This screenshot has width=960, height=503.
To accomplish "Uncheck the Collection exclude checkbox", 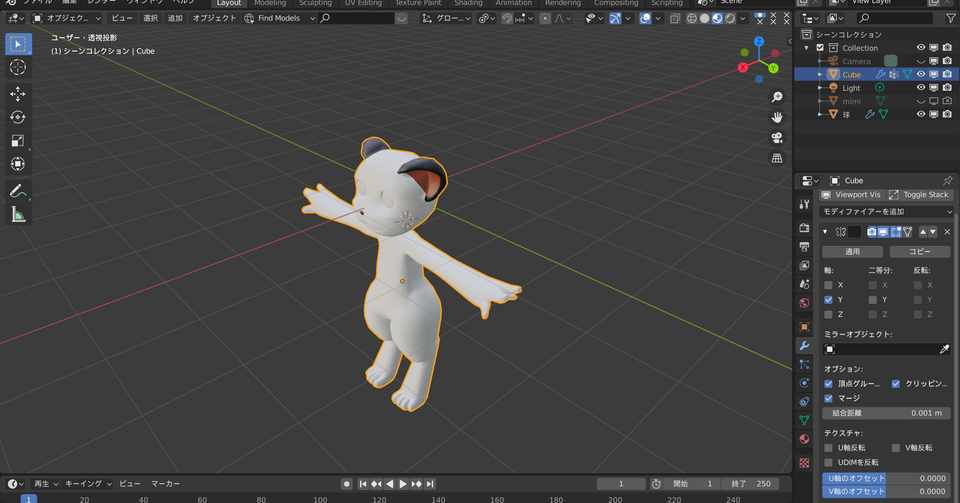I will click(820, 48).
